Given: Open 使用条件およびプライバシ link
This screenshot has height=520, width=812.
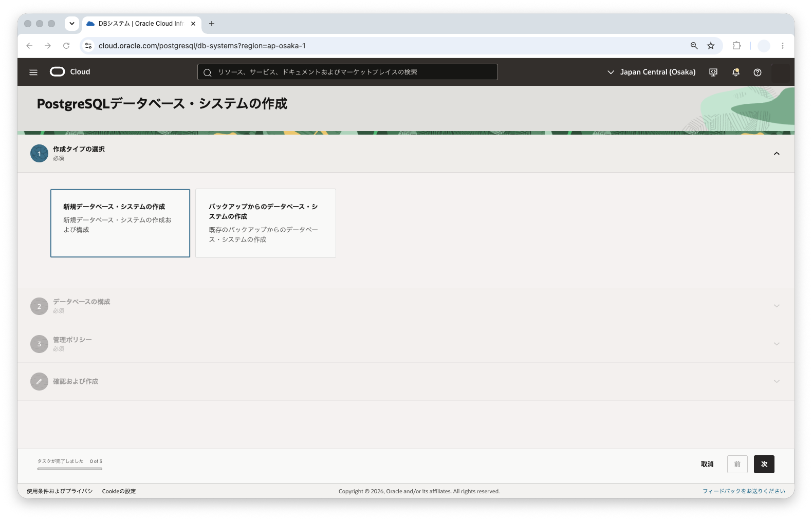Looking at the screenshot, I should [x=60, y=492].
